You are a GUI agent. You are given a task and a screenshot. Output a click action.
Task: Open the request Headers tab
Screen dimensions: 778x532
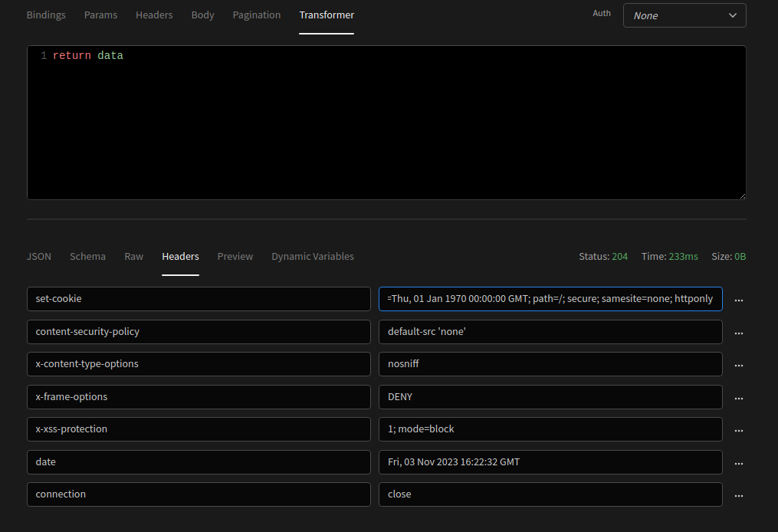[x=154, y=15]
